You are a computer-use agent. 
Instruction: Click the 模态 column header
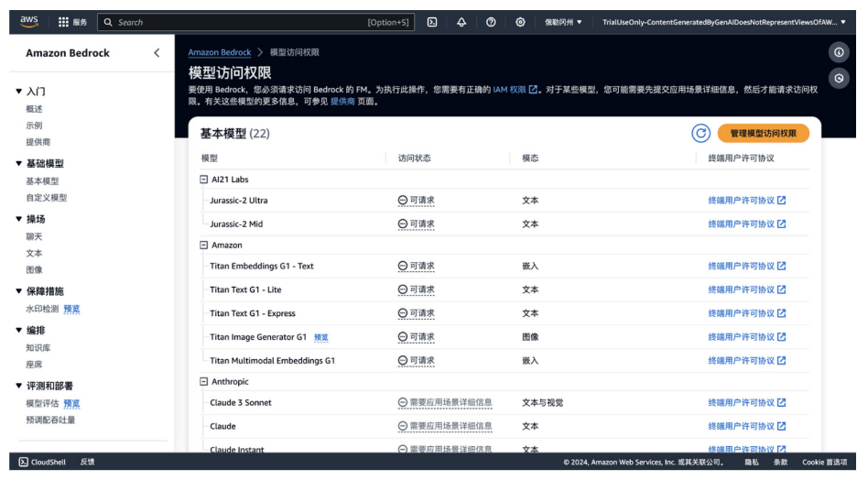(x=530, y=158)
